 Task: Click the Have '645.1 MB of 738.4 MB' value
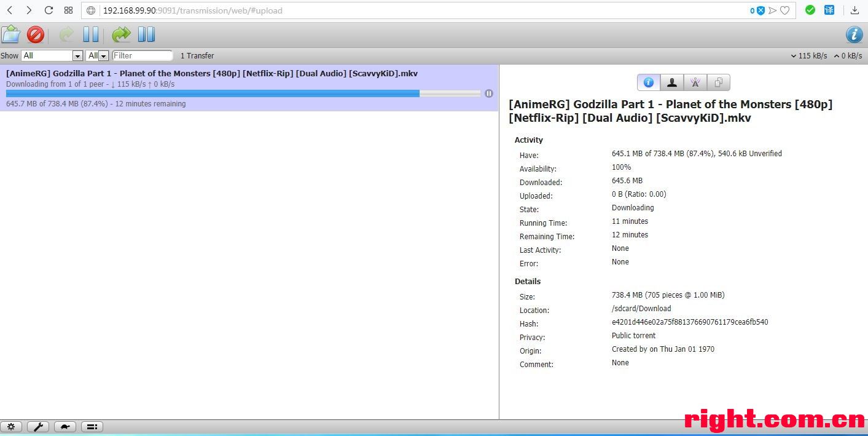[697, 154]
